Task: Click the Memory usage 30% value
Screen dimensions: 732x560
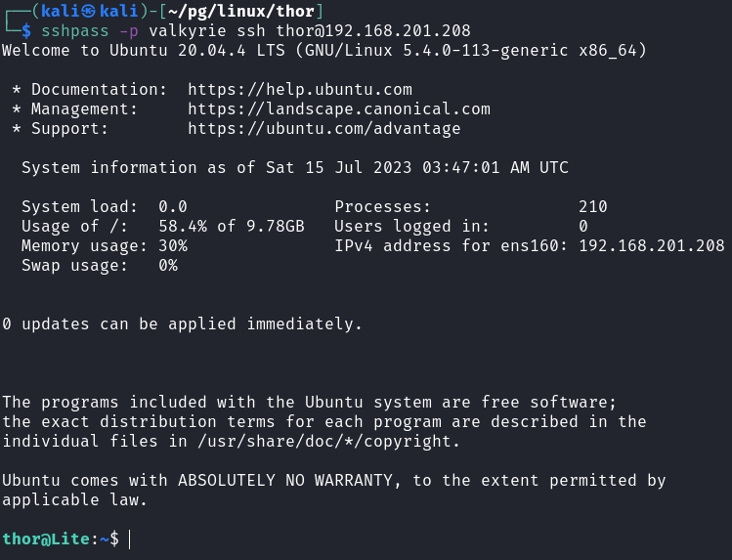Action: tap(173, 246)
